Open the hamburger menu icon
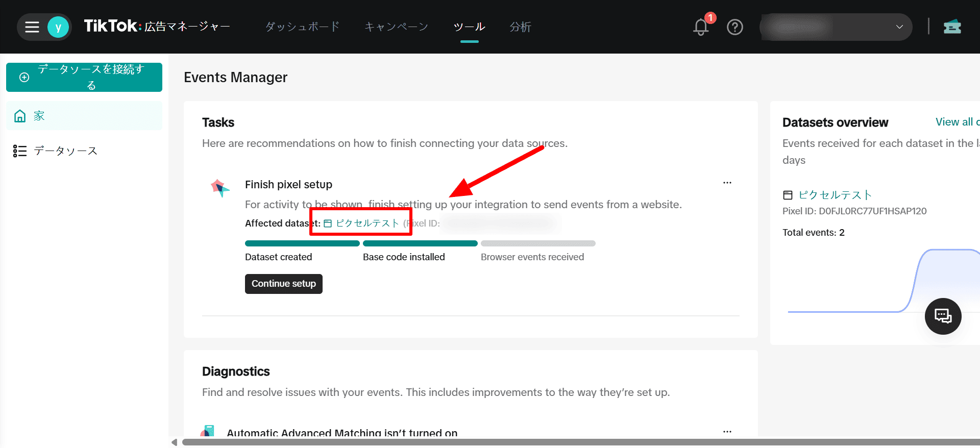 pyautogui.click(x=32, y=27)
